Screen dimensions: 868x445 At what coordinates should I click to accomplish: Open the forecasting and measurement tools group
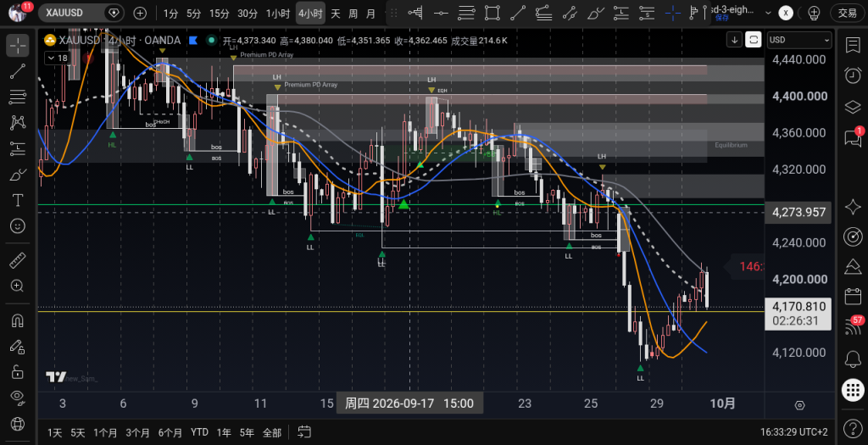pos(18,148)
